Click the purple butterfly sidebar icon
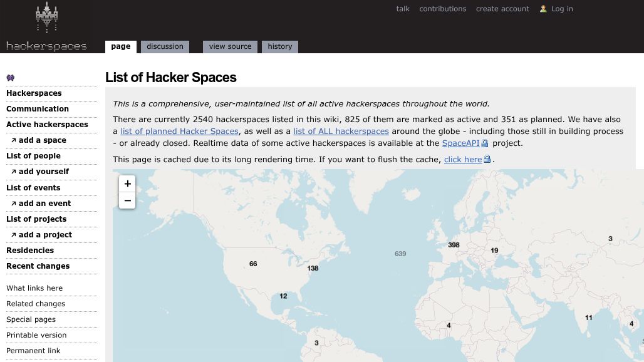Viewport: 644px width, 362px height. pos(11,78)
